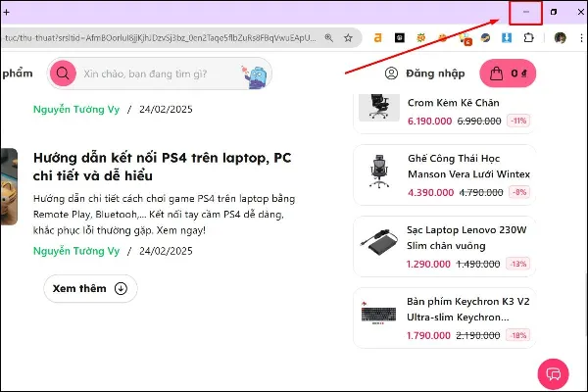Click the Đăng nhập login link
Image resolution: width=588 pixels, height=392 pixels.
pos(435,73)
